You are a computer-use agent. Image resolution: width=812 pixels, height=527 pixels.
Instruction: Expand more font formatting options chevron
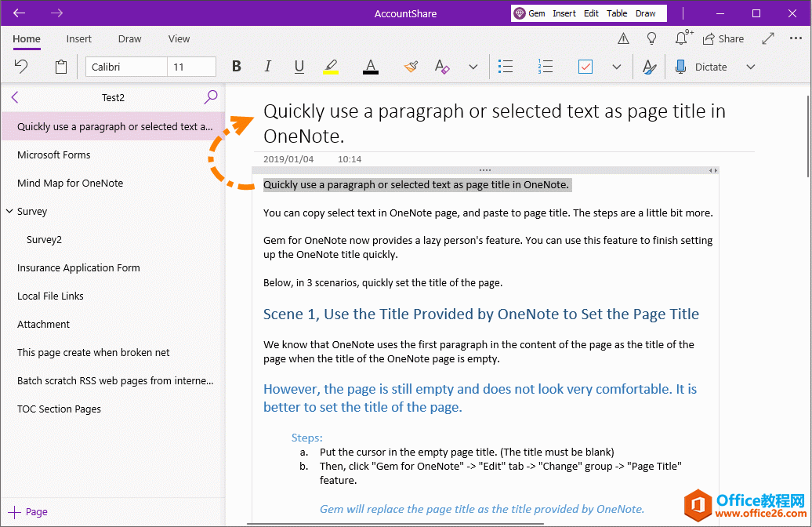473,67
